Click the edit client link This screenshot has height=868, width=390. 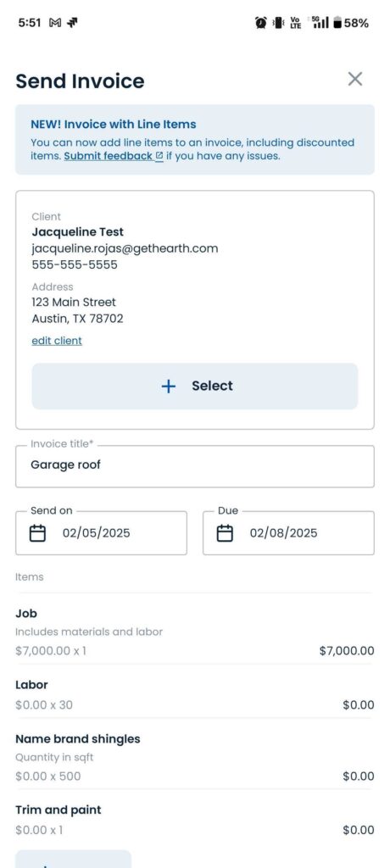pyautogui.click(x=57, y=341)
